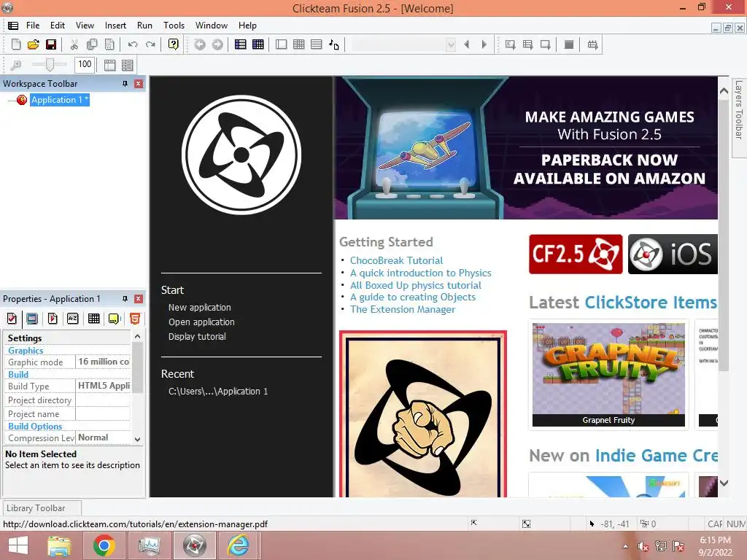Open the ChocoBreak Tutorial link

[x=396, y=260]
